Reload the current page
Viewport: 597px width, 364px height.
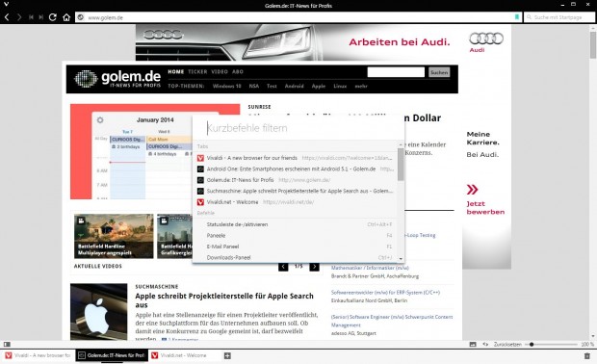coord(53,17)
